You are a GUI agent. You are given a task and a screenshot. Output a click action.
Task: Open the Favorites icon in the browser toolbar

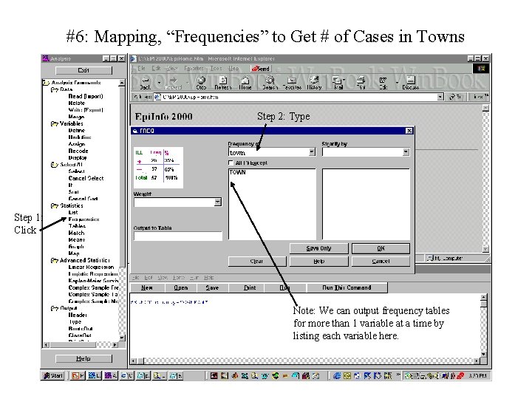pos(292,83)
